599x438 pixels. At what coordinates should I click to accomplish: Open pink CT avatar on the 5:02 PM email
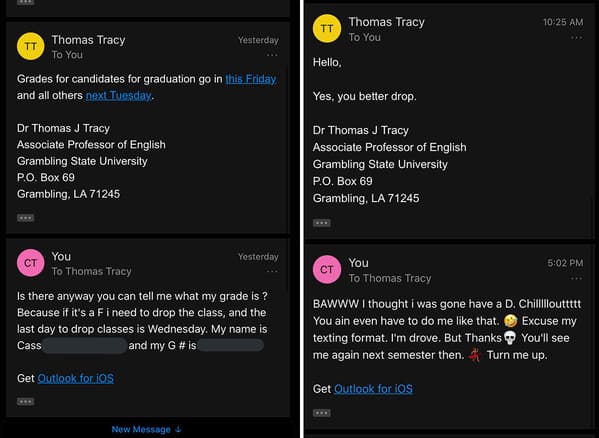click(327, 270)
